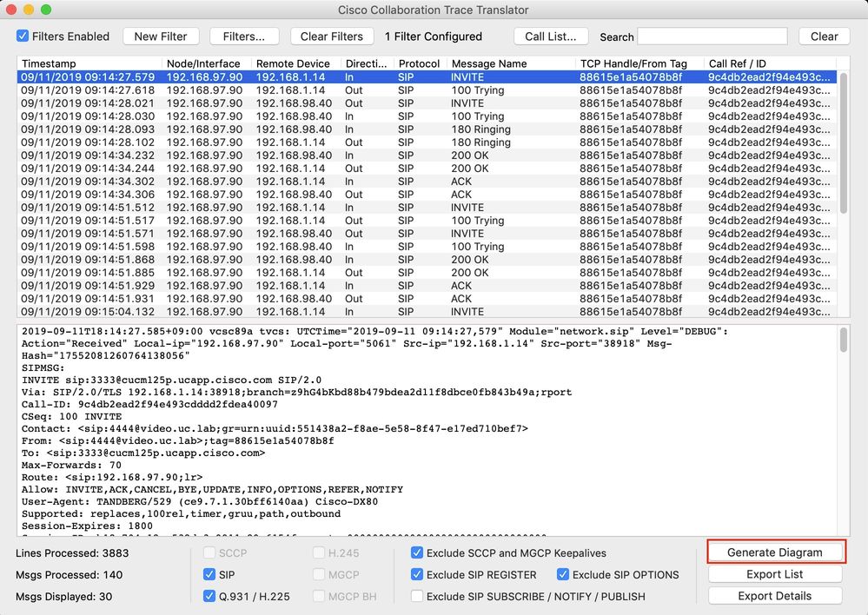Sort by Protocol column header

pos(421,63)
